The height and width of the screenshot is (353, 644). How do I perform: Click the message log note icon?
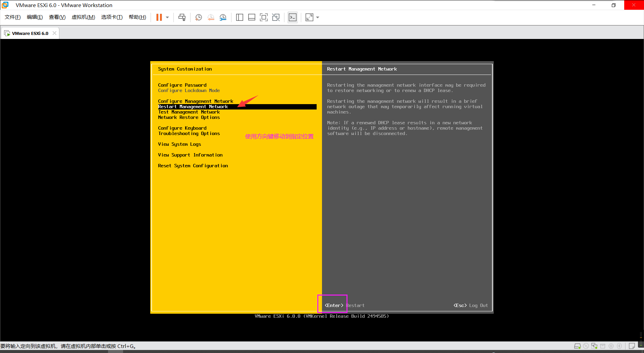[632, 346]
